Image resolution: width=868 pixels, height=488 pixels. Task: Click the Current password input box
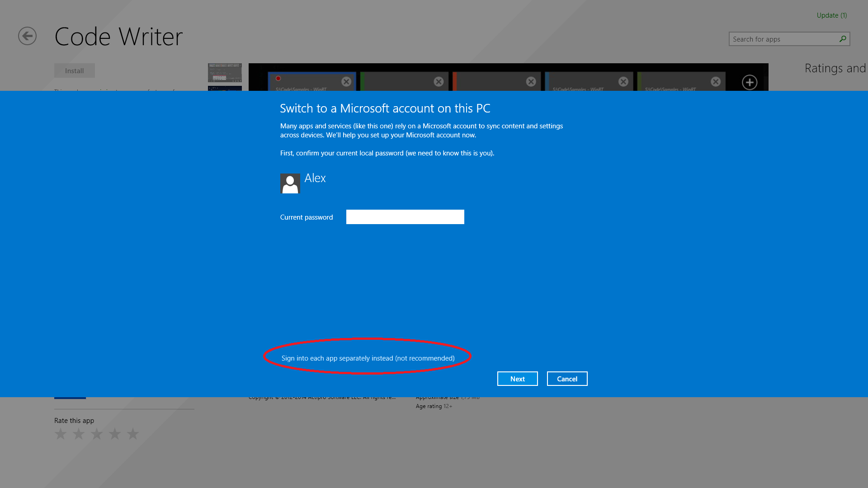tap(405, 217)
